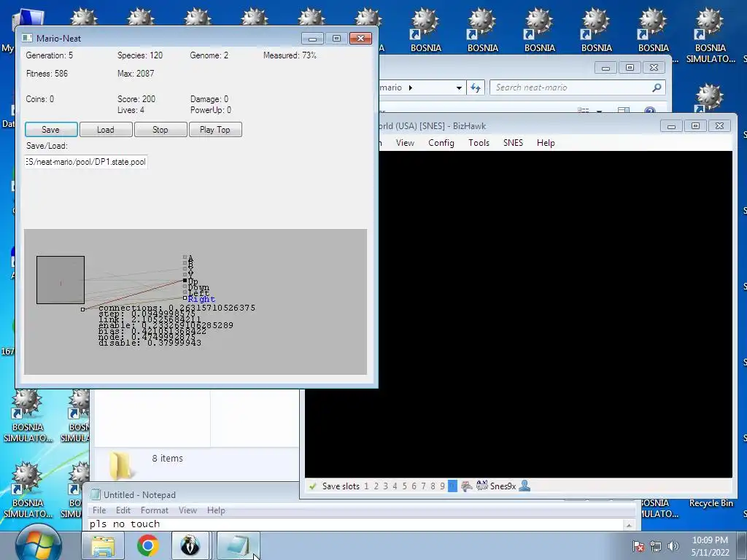Open Notepad Help menu
This screenshot has width=747, height=560.
click(216, 510)
